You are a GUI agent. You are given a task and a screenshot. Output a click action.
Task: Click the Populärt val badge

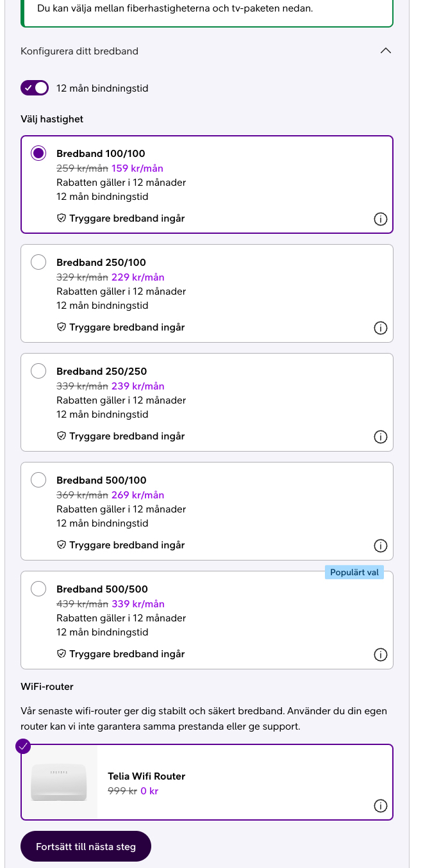354,572
